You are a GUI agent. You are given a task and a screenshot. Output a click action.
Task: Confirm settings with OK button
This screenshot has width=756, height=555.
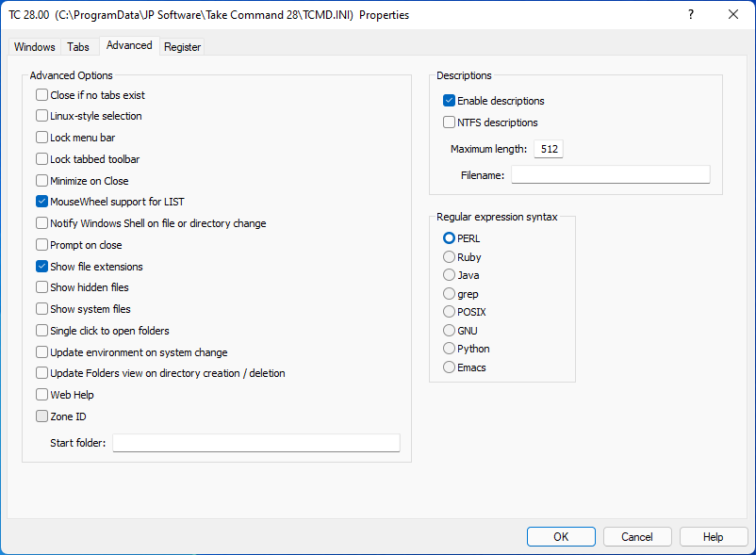[561, 537]
